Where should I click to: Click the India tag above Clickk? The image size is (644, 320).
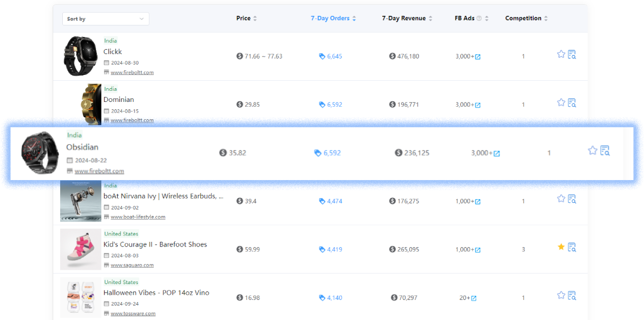[x=110, y=41]
